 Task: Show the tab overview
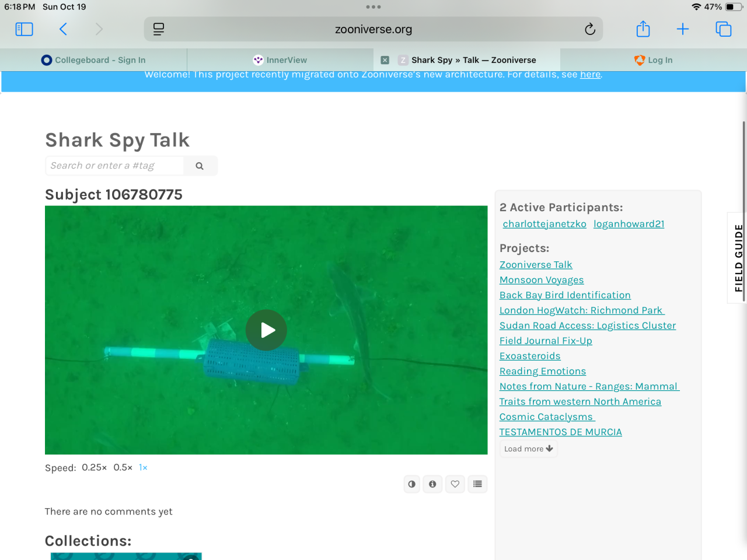(x=724, y=29)
